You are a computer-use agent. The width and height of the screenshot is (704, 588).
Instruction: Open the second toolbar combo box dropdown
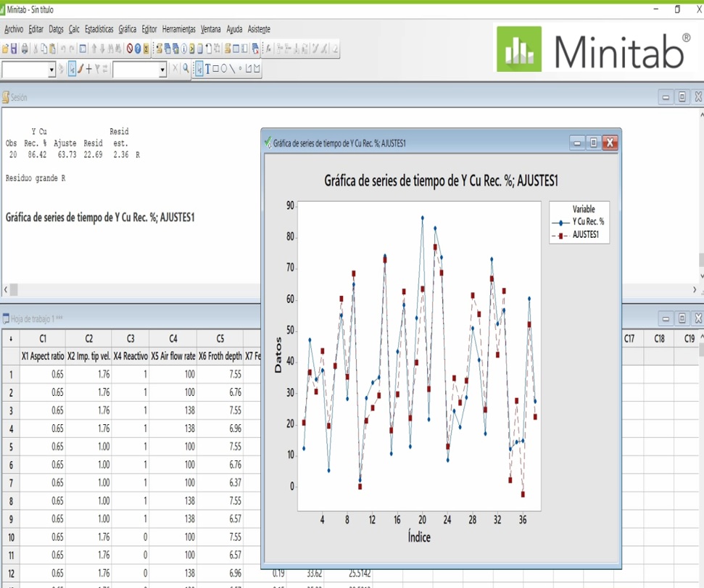point(162,70)
